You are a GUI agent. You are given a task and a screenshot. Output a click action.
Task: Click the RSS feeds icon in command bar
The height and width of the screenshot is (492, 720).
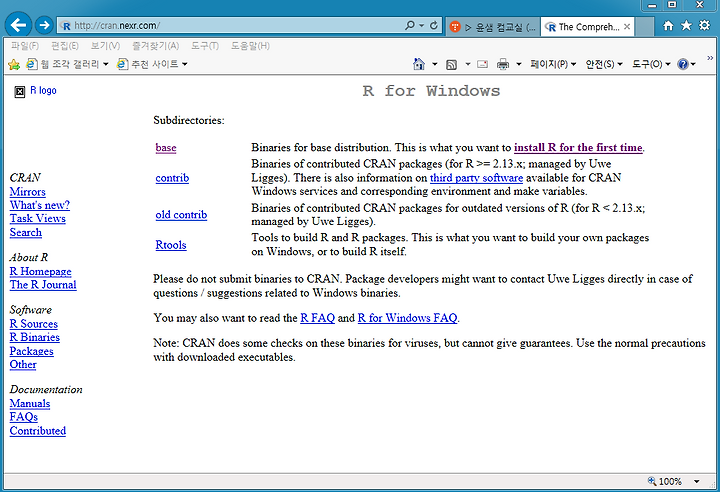coord(451,64)
